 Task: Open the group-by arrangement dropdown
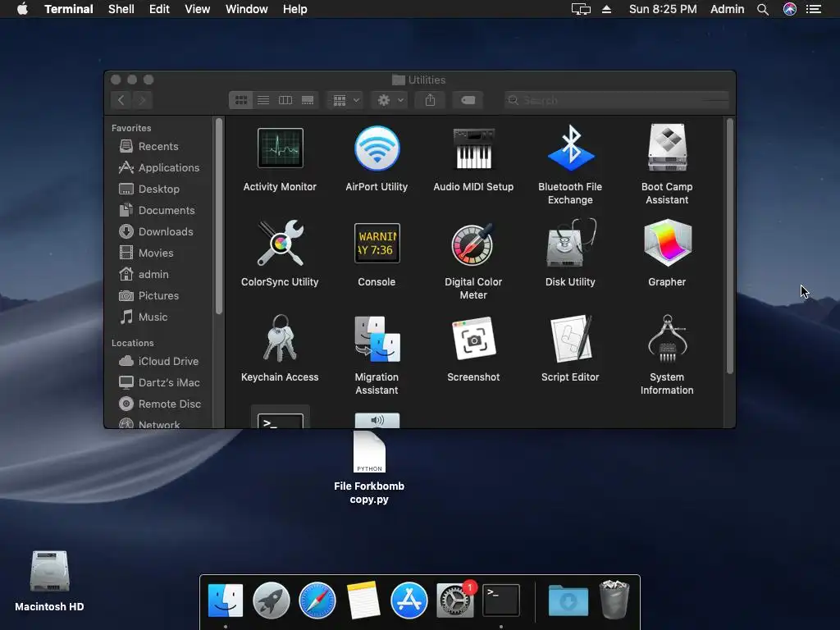point(346,100)
